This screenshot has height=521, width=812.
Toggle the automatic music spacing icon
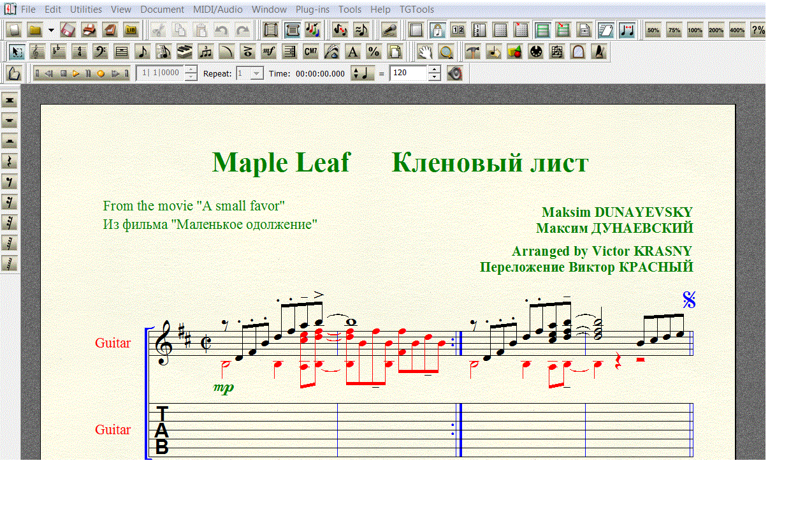pyautogui.click(x=627, y=30)
